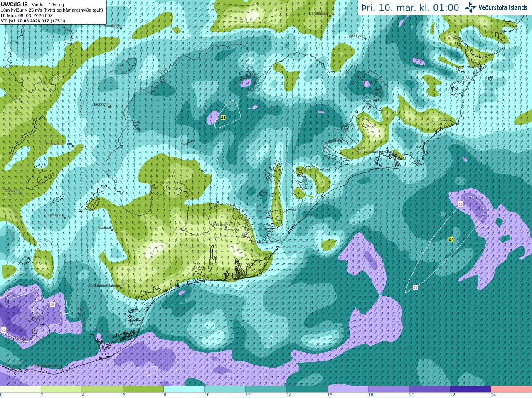The width and height of the screenshot is (532, 398).
Task: Click the Hornafjarðarflugvöllur station label
Action: click(374, 152)
